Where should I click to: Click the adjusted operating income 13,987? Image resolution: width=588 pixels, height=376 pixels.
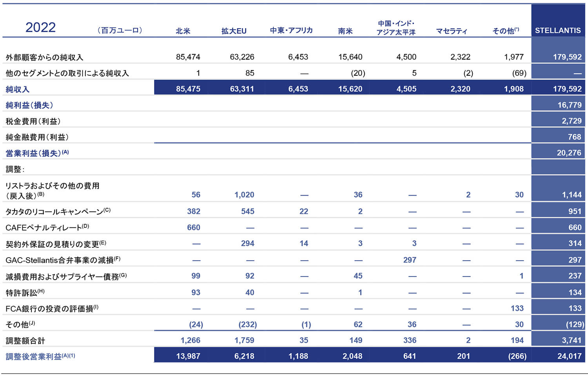coord(188,356)
